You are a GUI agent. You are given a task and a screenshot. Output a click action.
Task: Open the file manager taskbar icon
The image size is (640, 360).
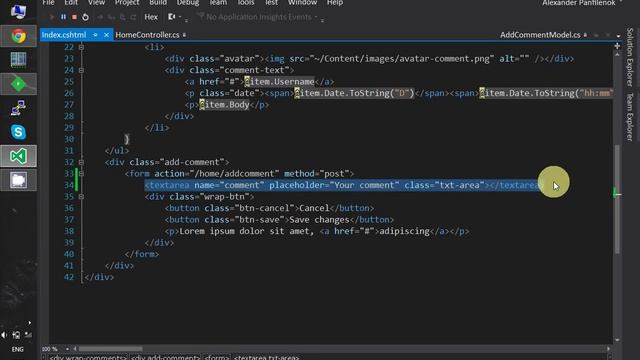pos(18,180)
